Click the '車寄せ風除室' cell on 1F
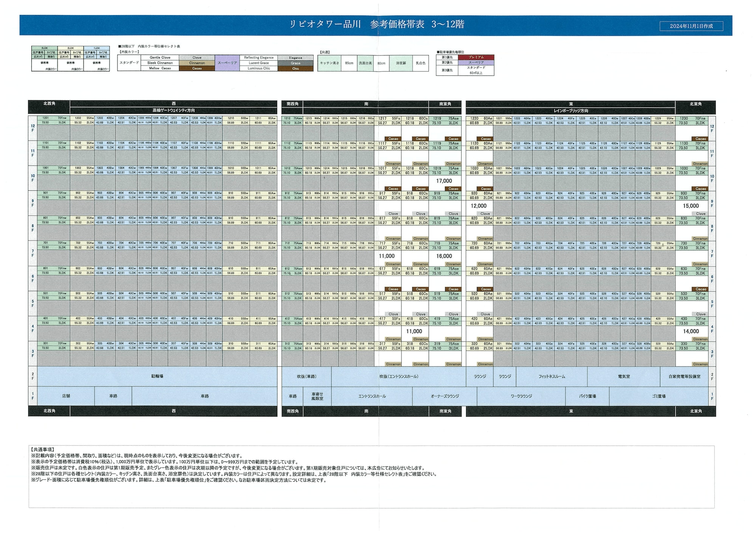This screenshot has width=756, height=534. tap(317, 396)
